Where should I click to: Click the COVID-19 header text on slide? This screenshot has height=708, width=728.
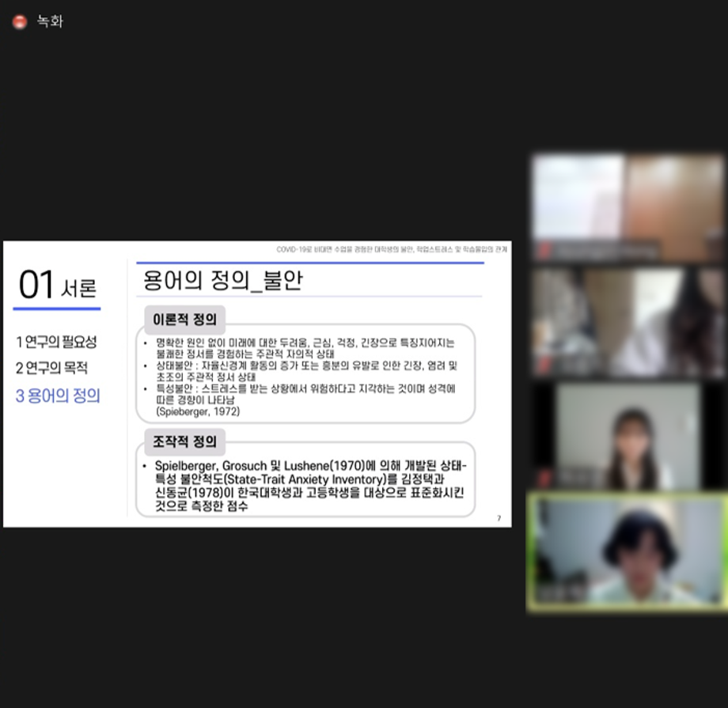click(392, 249)
